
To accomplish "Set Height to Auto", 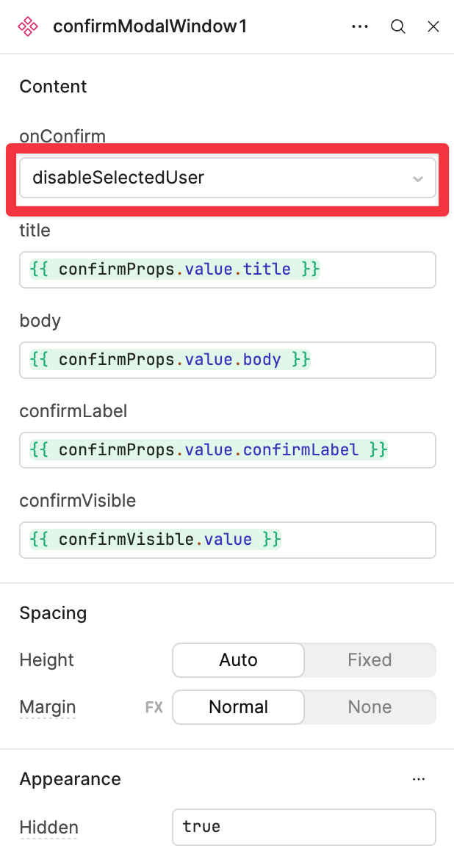I will [239, 660].
